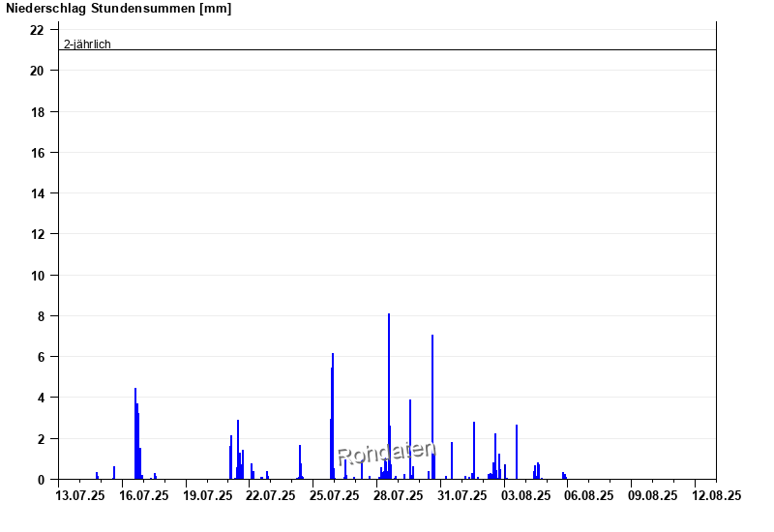This screenshot has width=774, height=532.
Task: Click the 6 mm blue bar near 25.07.25
Action: (x=333, y=416)
